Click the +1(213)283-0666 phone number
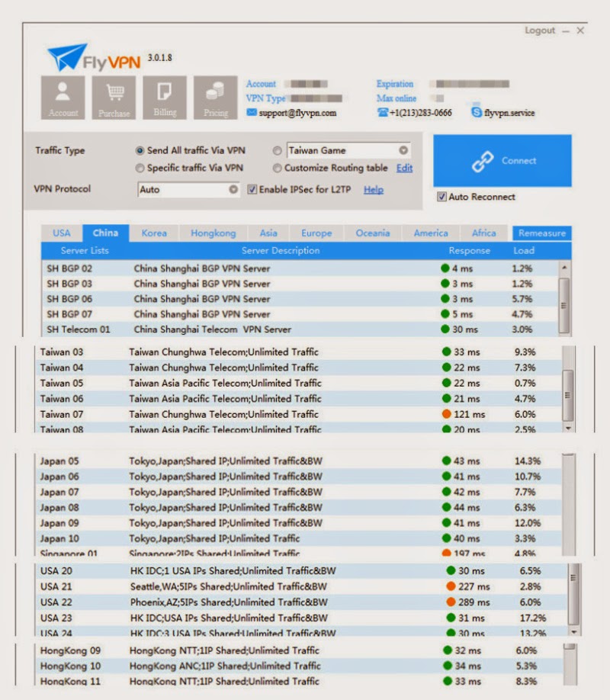Viewport: 610px width, 700px height. [421, 113]
